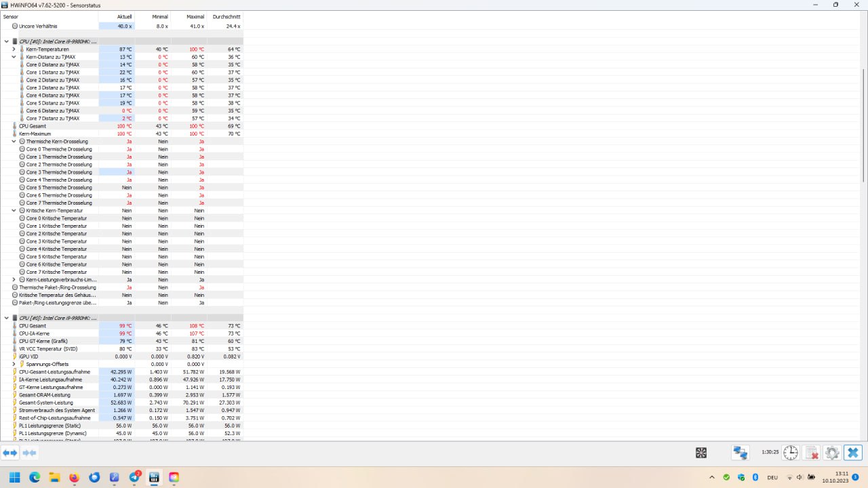Collapse the Kritische Kern-Temperatur group
The image size is (868, 488).
[x=14, y=210]
